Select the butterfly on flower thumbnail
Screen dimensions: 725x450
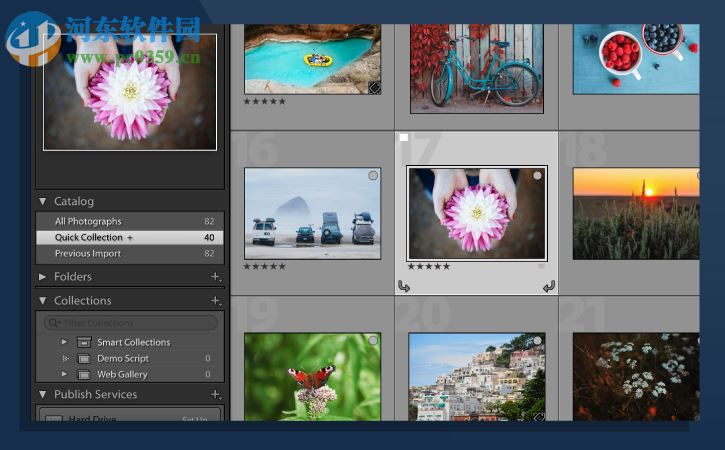pos(313,376)
